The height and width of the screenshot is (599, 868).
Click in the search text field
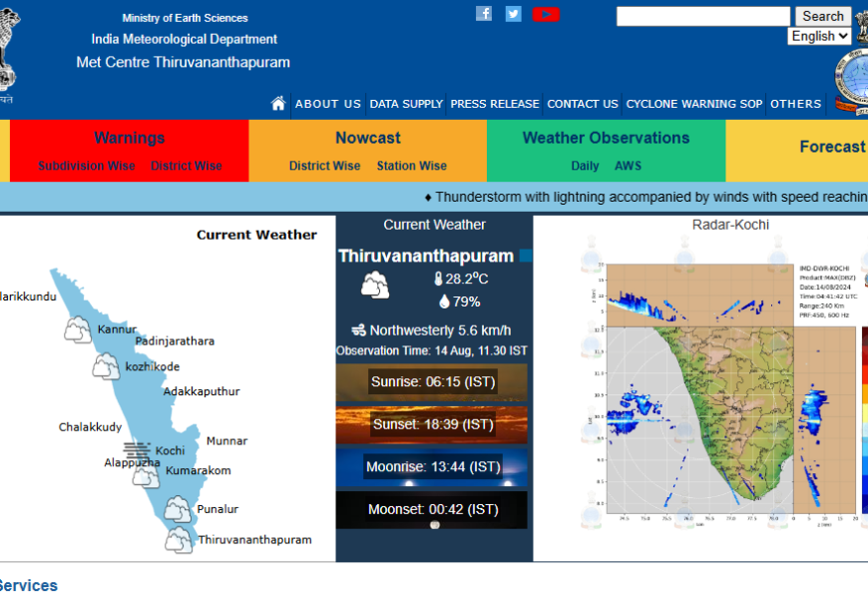tap(702, 16)
